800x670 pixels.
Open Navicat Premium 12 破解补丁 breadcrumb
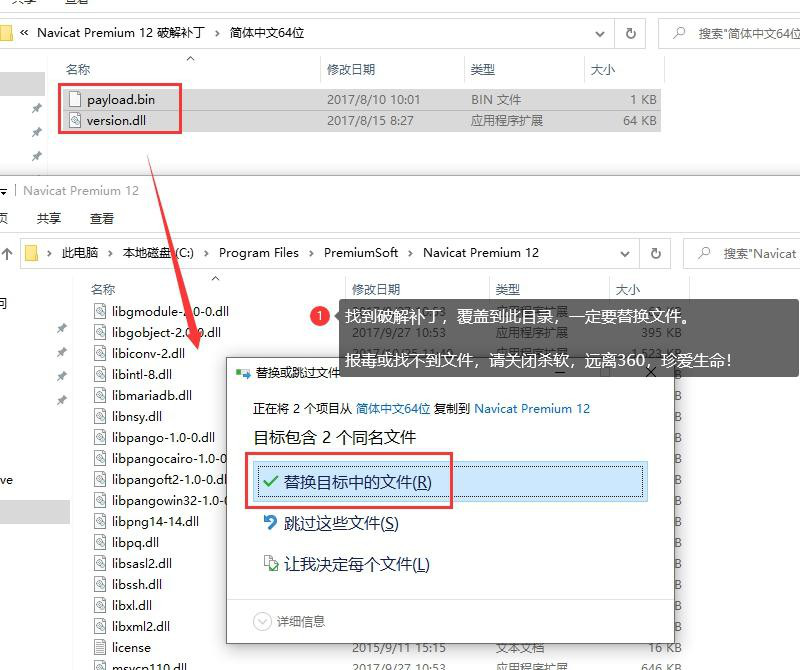(x=121, y=33)
